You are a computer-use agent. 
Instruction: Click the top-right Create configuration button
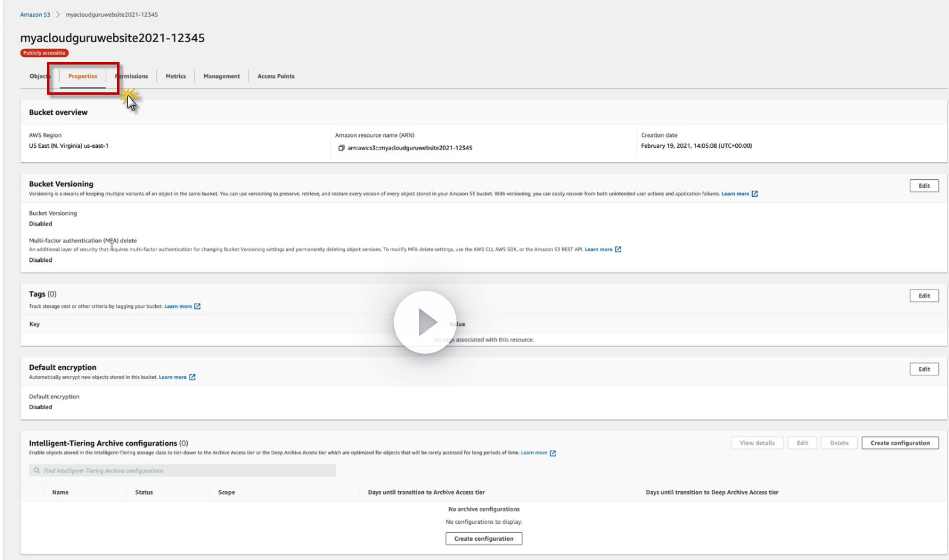click(900, 443)
